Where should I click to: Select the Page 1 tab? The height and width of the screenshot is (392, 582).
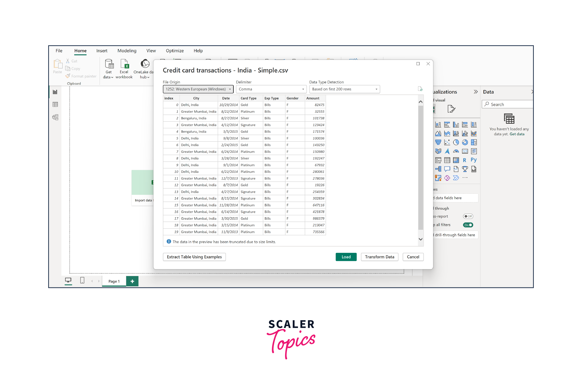click(x=114, y=281)
